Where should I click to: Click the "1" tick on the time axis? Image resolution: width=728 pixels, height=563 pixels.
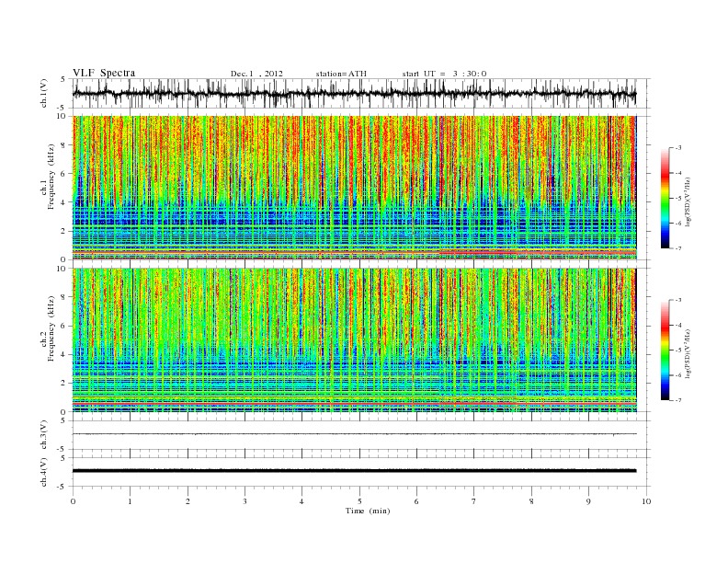130,501
